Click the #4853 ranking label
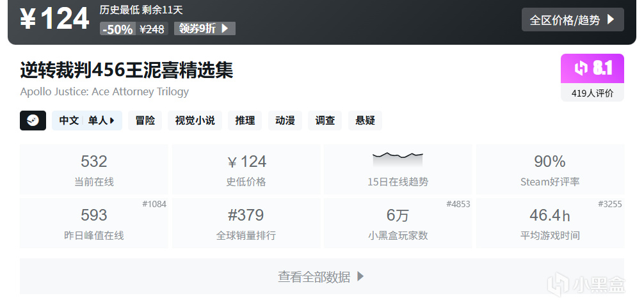 458,204
